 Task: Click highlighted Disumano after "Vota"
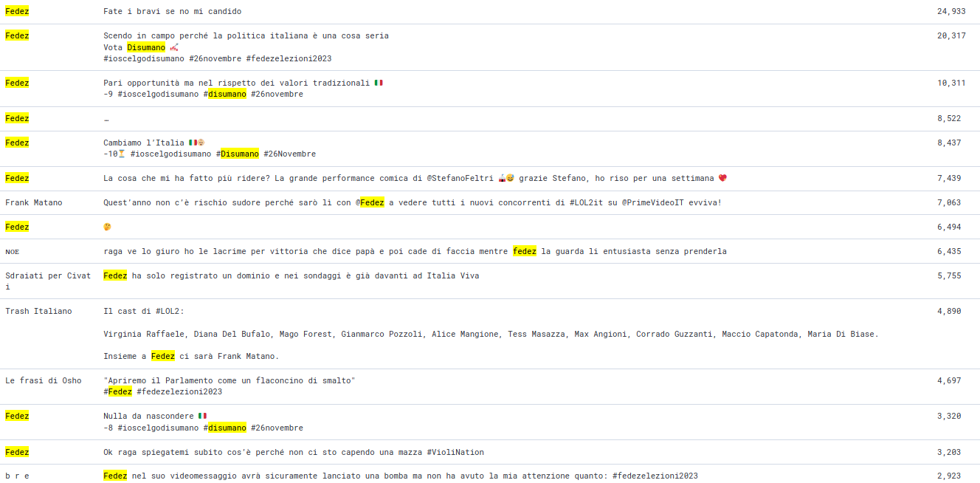pyautogui.click(x=145, y=47)
